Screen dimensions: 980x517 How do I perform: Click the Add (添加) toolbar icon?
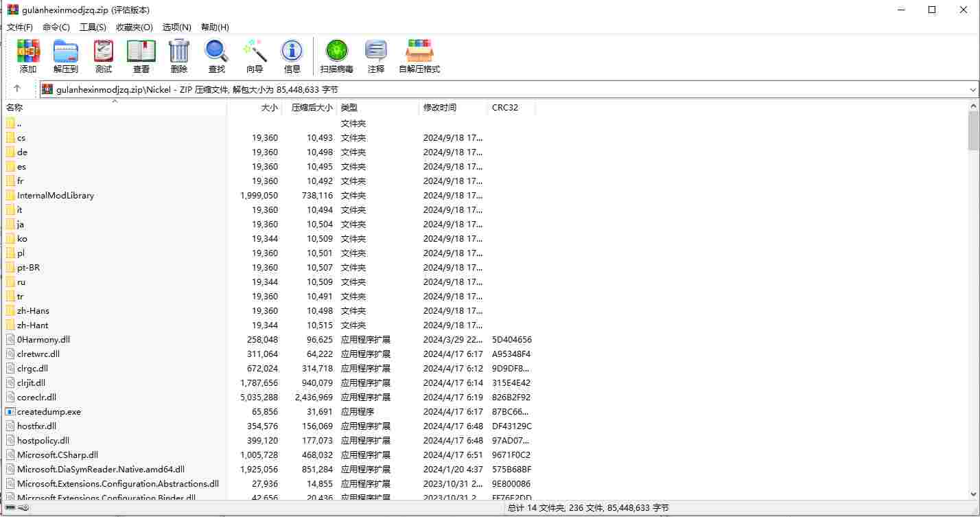[28, 51]
